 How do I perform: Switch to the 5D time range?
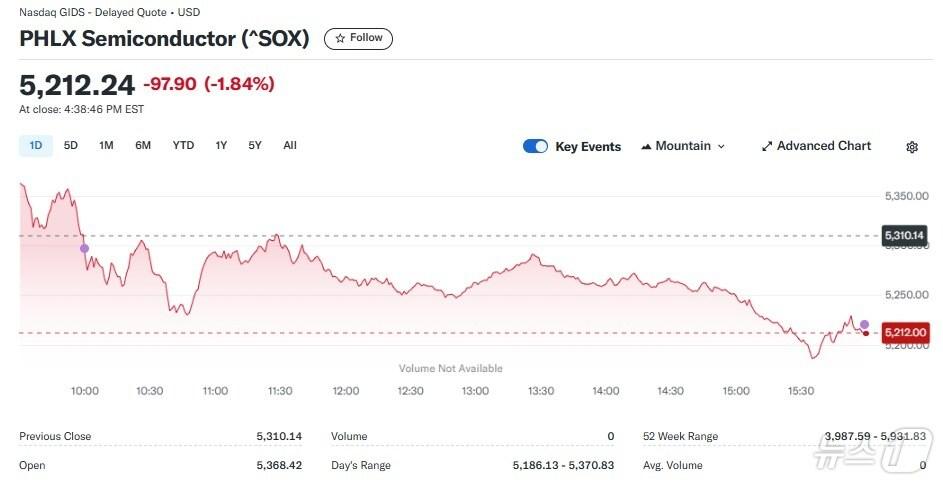coord(71,145)
